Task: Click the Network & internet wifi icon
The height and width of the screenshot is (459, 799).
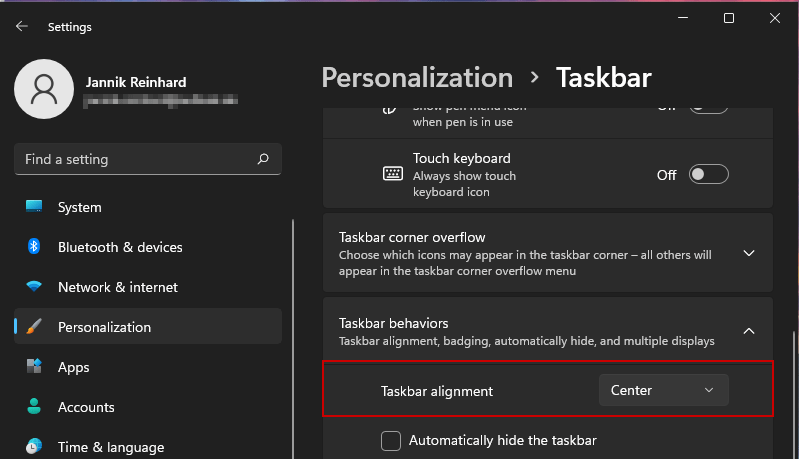Action: (34, 287)
